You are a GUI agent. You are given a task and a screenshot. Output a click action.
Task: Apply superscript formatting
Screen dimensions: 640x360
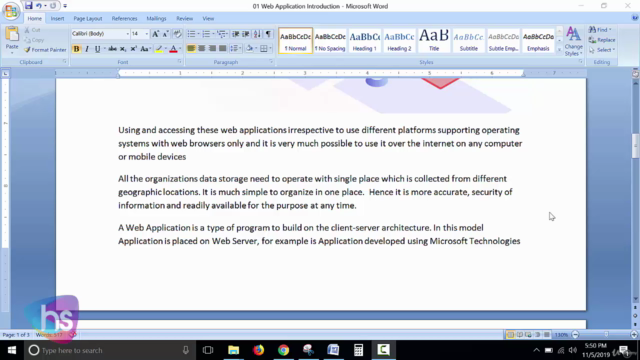coord(133,49)
